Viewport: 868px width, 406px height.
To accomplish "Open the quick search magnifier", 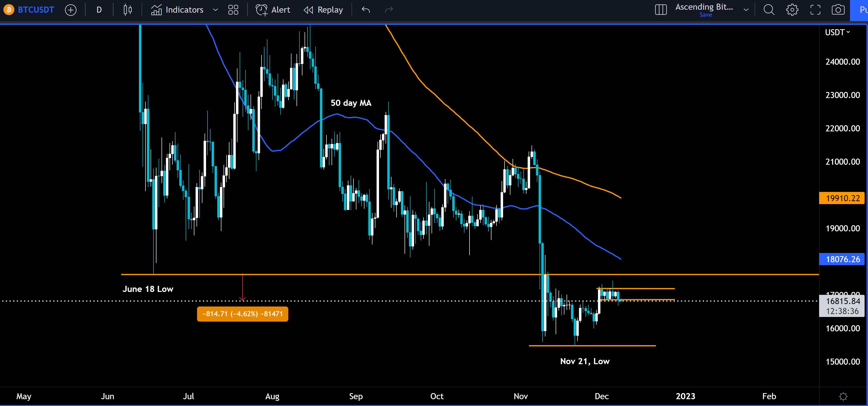I will click(x=769, y=10).
